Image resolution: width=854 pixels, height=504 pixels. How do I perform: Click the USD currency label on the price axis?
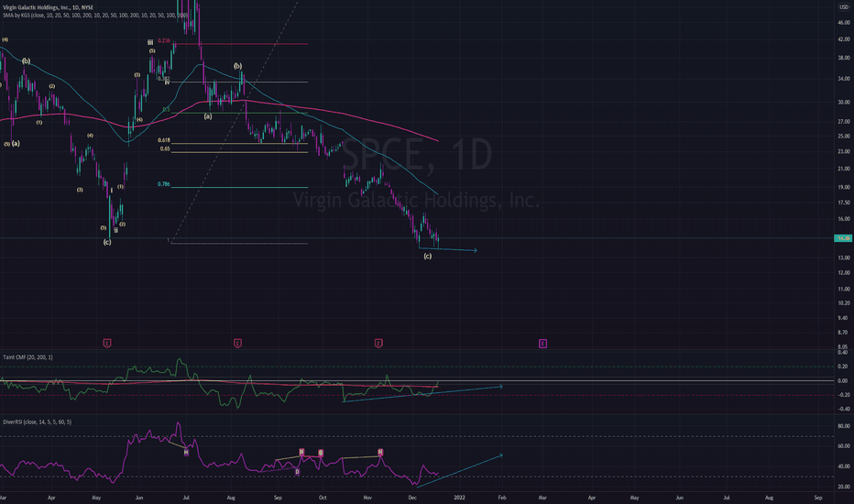[844, 7]
